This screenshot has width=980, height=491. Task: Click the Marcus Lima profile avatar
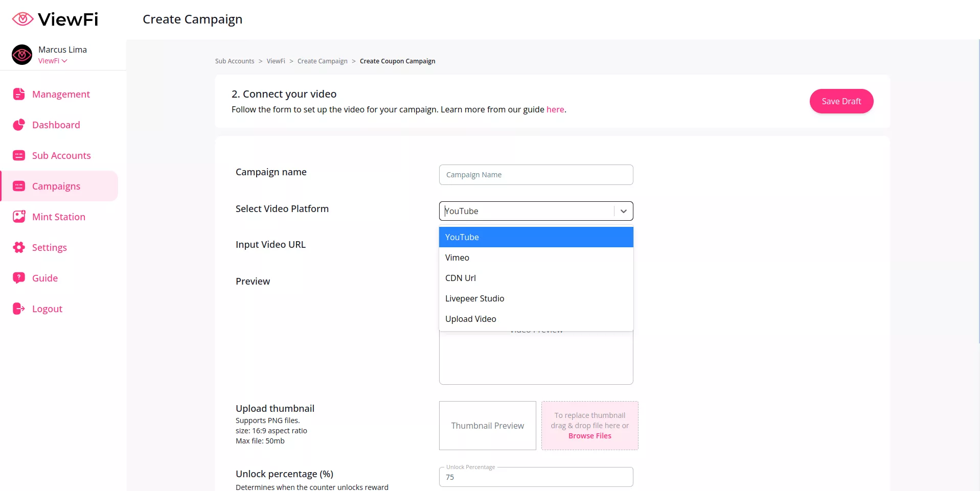[x=22, y=55]
